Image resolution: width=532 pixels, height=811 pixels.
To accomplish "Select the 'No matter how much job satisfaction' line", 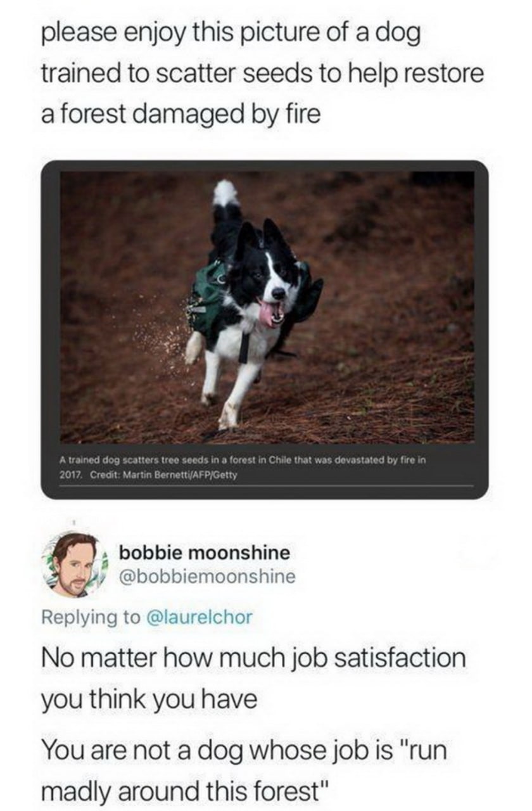I will click(x=253, y=658).
